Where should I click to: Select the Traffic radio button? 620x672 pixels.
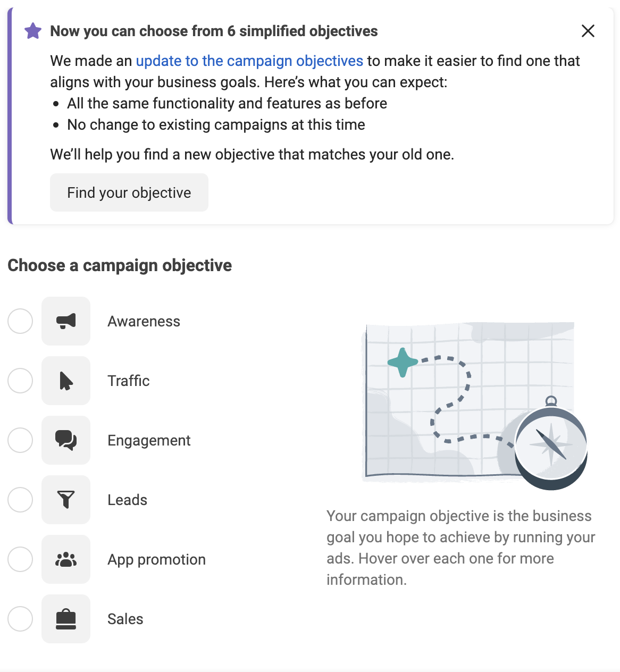click(20, 381)
